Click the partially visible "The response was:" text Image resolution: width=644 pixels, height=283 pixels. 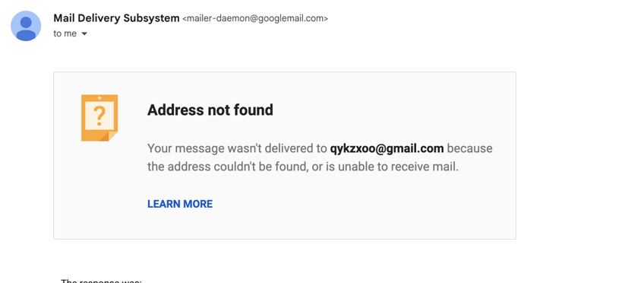pos(101,281)
